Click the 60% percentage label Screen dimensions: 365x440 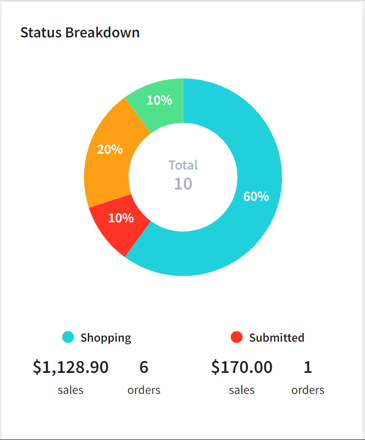click(x=256, y=196)
